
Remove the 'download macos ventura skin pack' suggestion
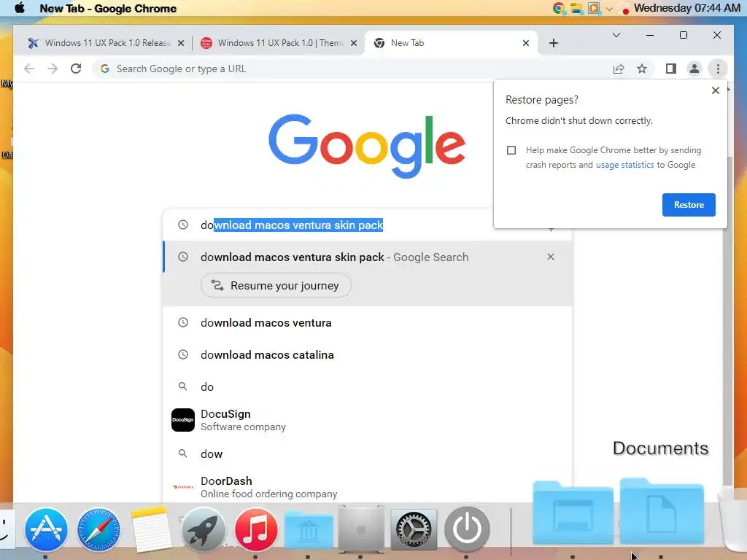tap(550, 257)
